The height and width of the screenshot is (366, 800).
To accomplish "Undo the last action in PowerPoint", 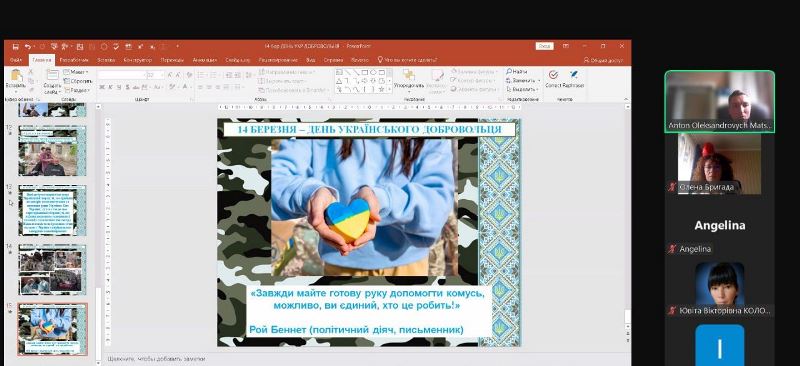I will coord(28,47).
